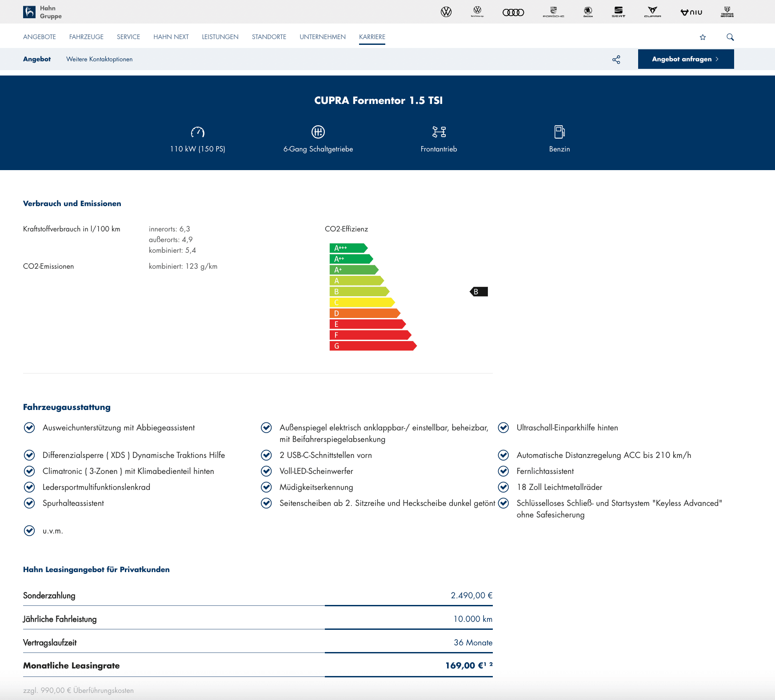Open the Hahn Gruppe home logo
This screenshot has width=775, height=700.
tap(42, 12)
